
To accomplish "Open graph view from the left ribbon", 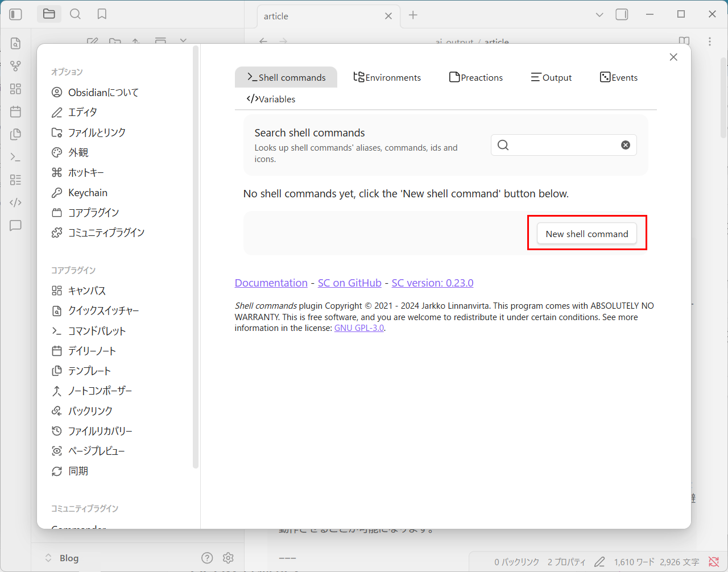I will (x=15, y=66).
